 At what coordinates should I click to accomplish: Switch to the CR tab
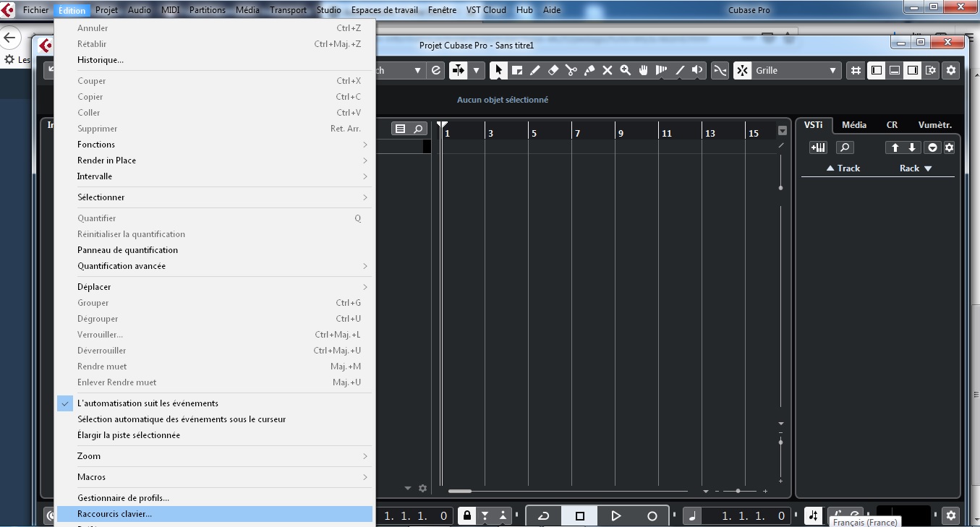point(892,125)
